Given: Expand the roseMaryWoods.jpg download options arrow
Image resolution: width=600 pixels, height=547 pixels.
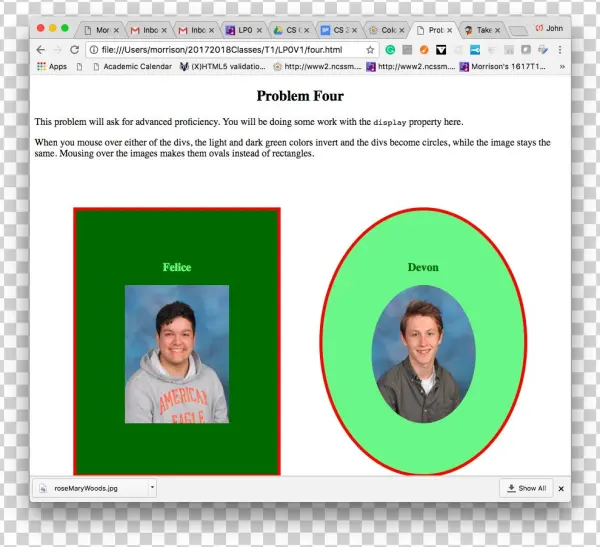Looking at the screenshot, I should tap(152, 488).
